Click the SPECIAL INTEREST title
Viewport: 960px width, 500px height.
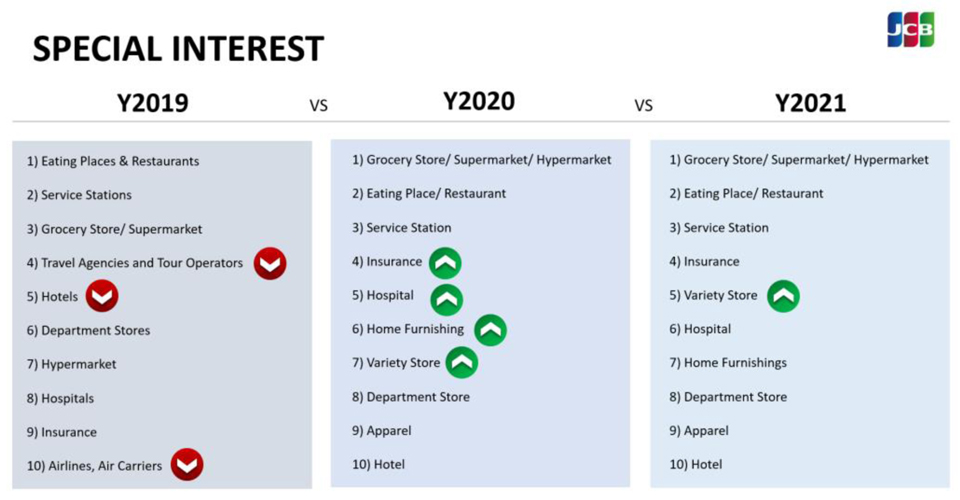pyautogui.click(x=178, y=50)
